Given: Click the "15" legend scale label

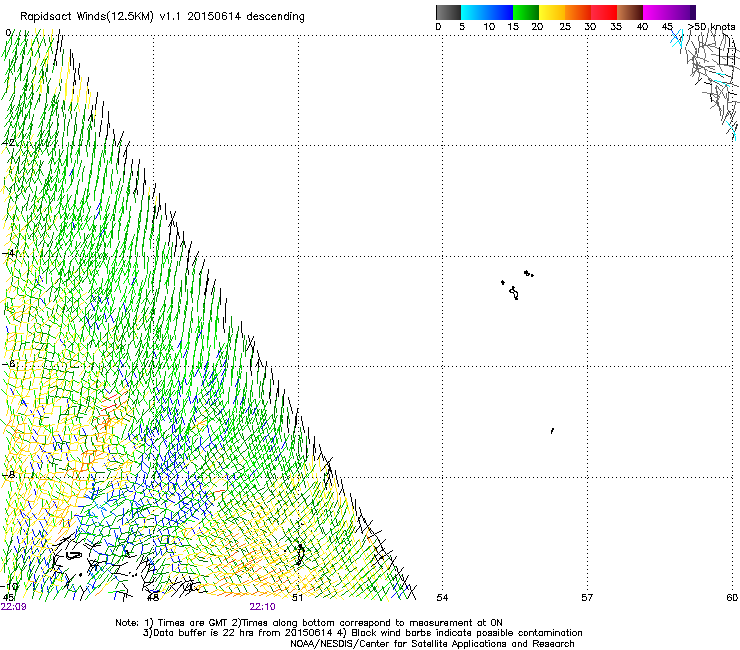Looking at the screenshot, I should tap(513, 27).
